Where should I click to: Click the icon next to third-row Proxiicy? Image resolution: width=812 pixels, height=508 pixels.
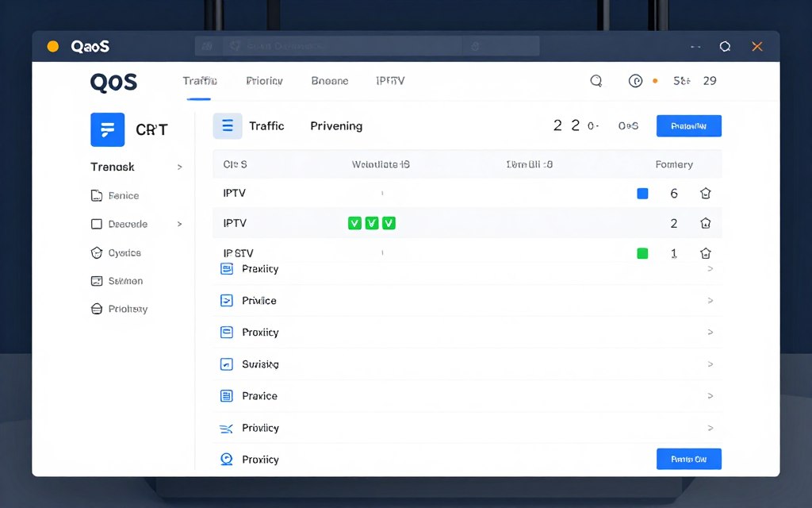coord(226,333)
